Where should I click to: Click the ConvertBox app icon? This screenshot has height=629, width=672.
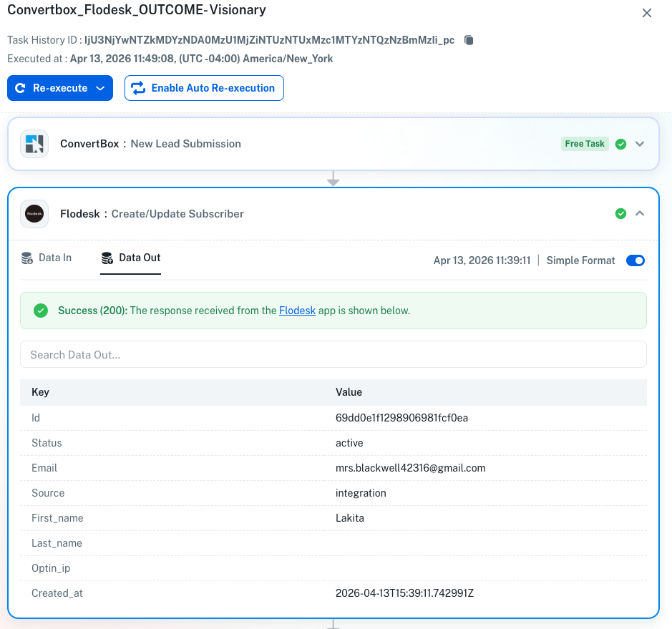coord(34,144)
